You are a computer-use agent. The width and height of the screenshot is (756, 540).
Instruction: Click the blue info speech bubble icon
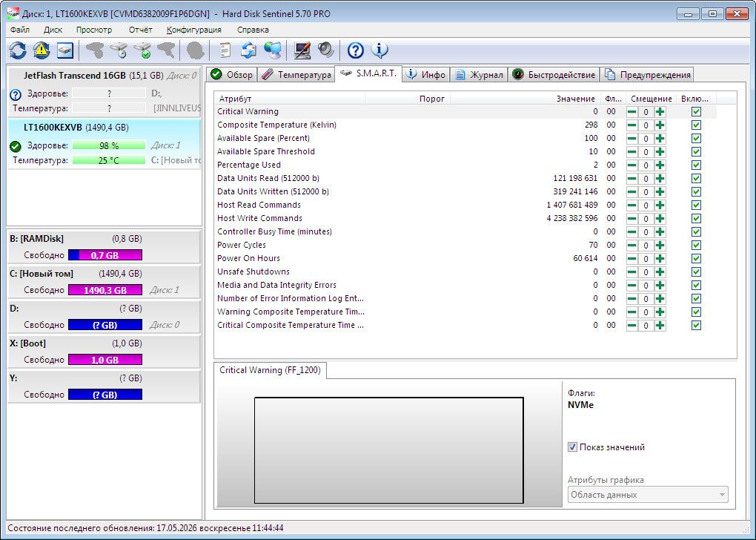click(x=380, y=50)
